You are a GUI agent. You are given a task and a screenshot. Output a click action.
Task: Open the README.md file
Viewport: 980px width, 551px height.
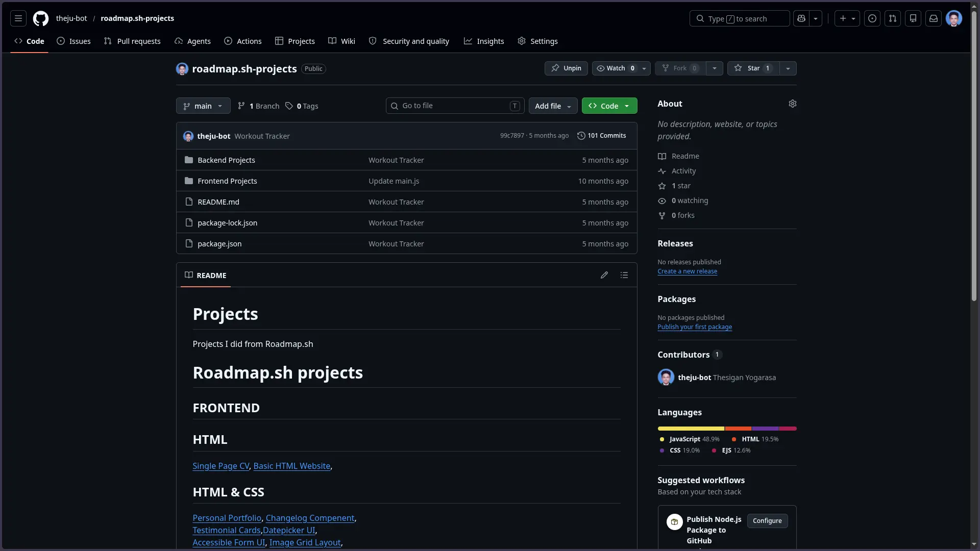[218, 202]
